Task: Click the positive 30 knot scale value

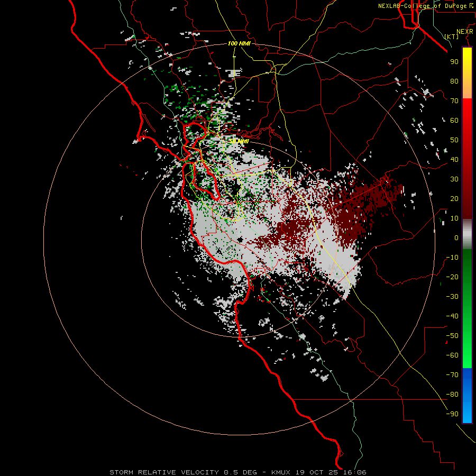Action: (x=454, y=179)
